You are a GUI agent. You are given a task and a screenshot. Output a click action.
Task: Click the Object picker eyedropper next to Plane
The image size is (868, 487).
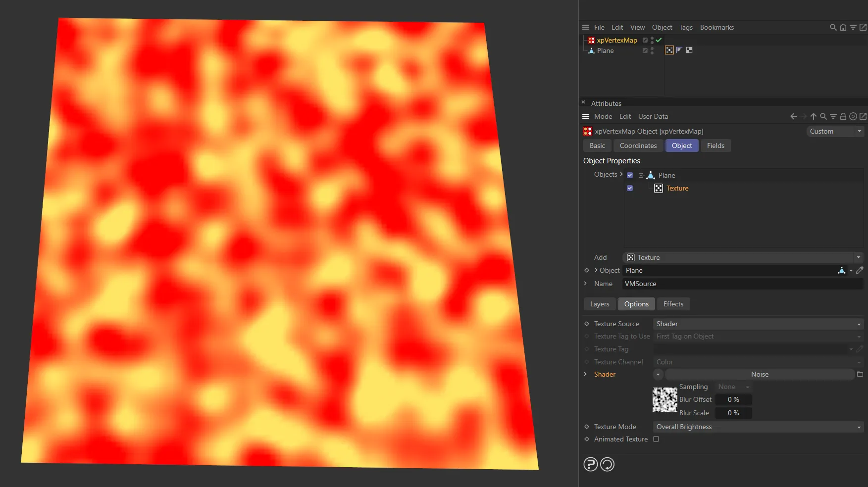coord(860,270)
